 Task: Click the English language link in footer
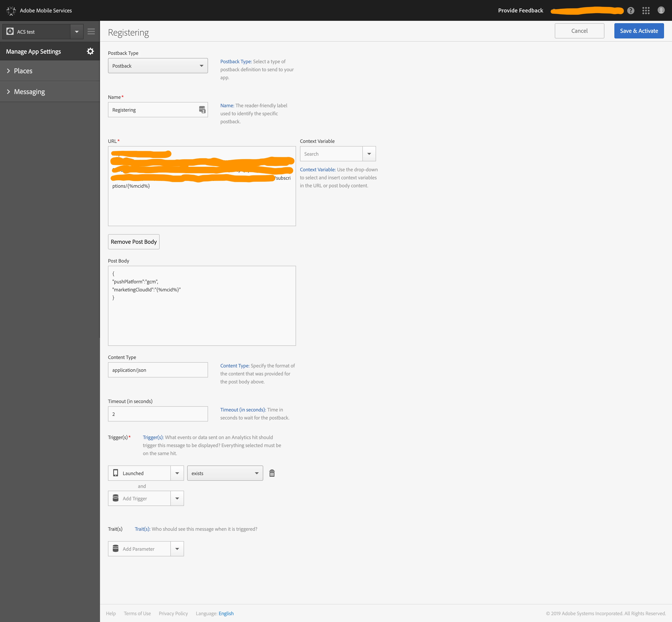[226, 613]
